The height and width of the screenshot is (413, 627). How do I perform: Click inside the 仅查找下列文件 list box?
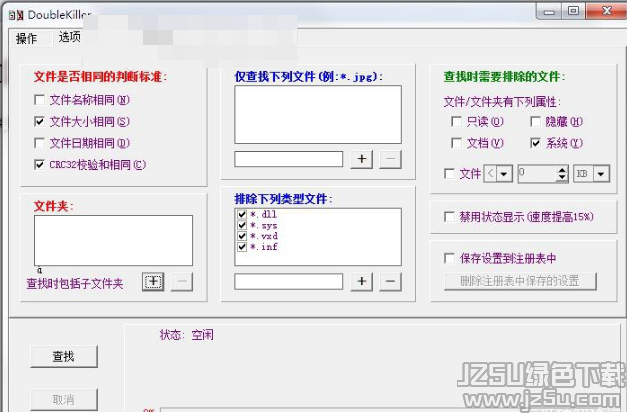318,114
